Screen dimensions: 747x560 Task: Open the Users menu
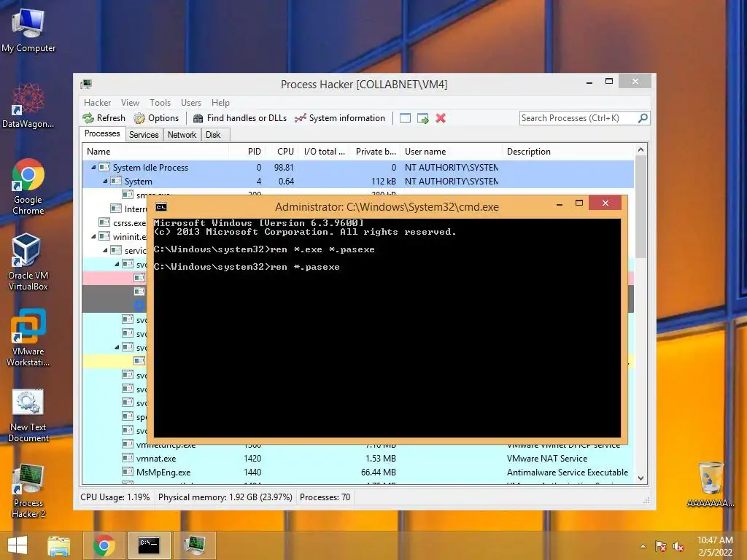point(191,103)
